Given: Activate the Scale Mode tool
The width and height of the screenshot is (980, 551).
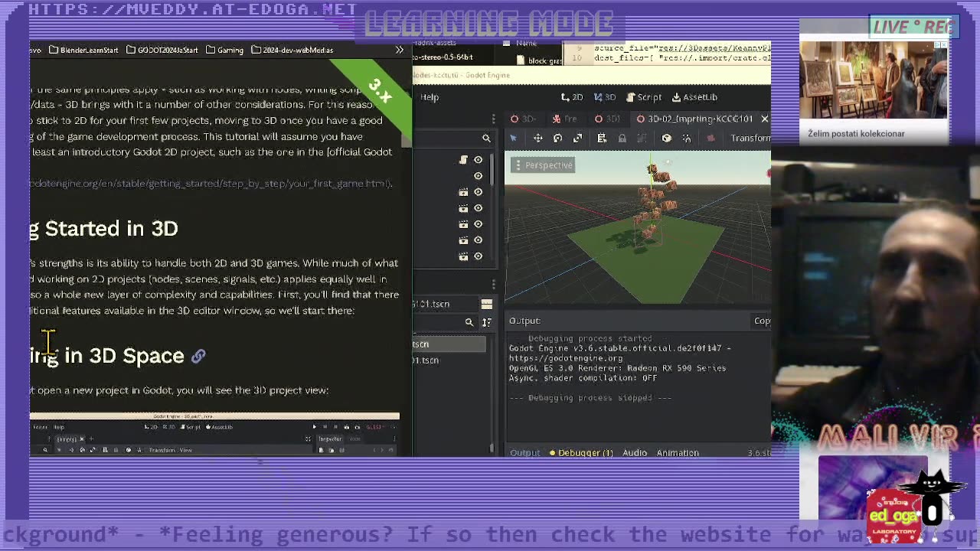Looking at the screenshot, I should coord(577,138).
